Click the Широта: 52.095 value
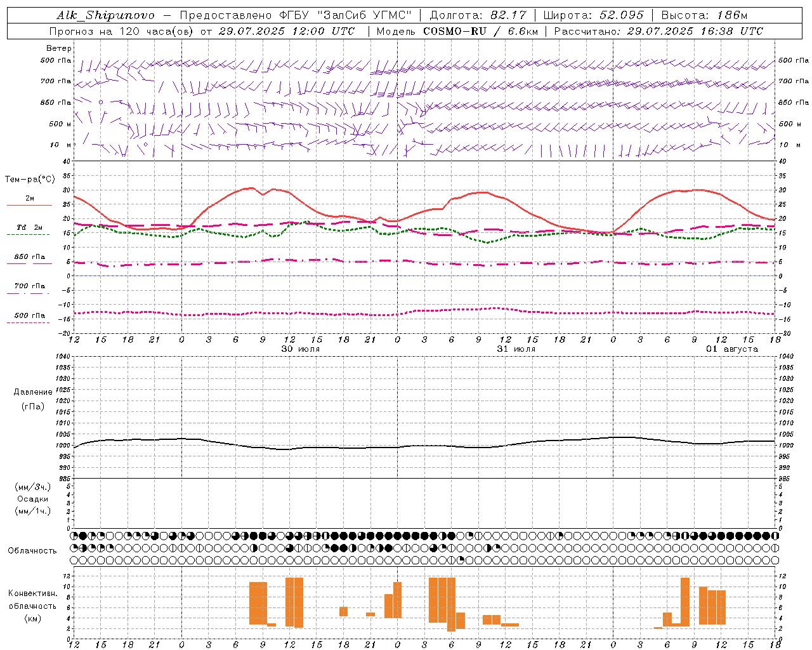Image resolution: width=812 pixels, height=650 pixels. (594, 15)
